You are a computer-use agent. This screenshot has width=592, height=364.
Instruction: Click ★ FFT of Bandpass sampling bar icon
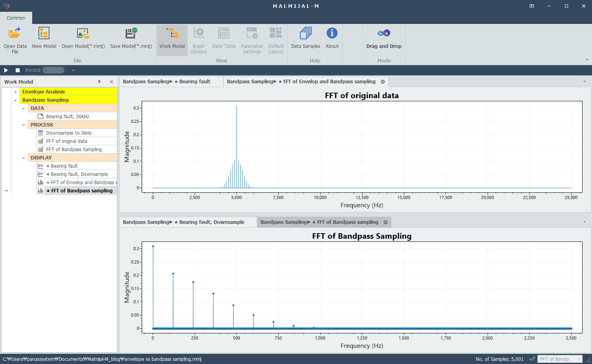pyautogui.click(x=40, y=190)
